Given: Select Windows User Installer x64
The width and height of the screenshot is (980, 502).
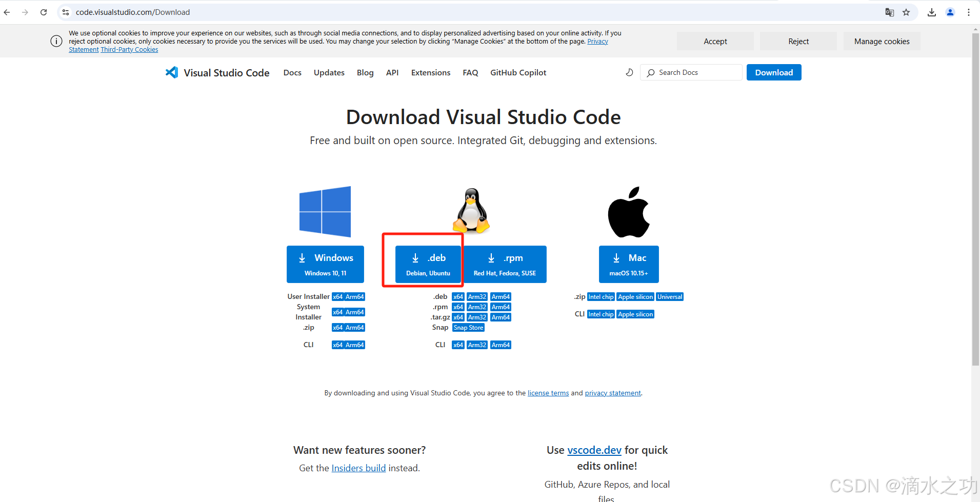Looking at the screenshot, I should point(337,297).
